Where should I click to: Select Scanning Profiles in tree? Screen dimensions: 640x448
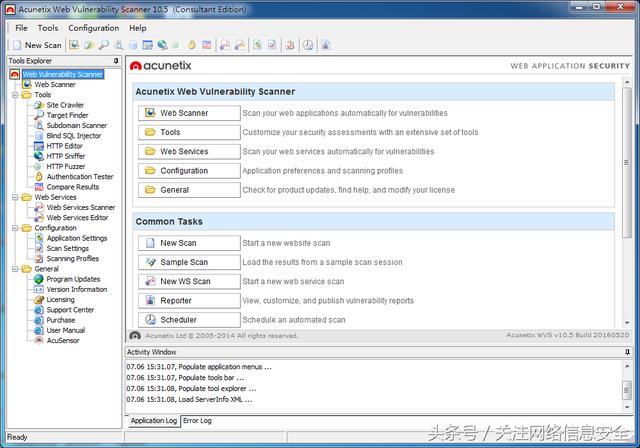point(73,258)
